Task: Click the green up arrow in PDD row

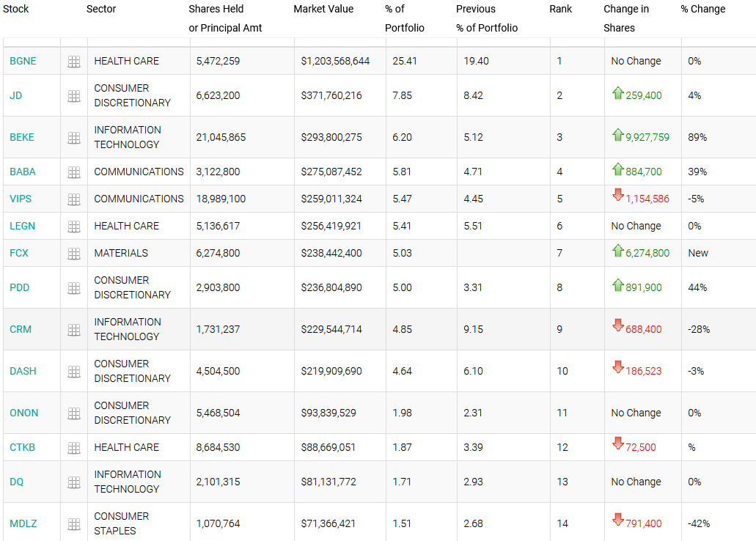Action: (618, 285)
